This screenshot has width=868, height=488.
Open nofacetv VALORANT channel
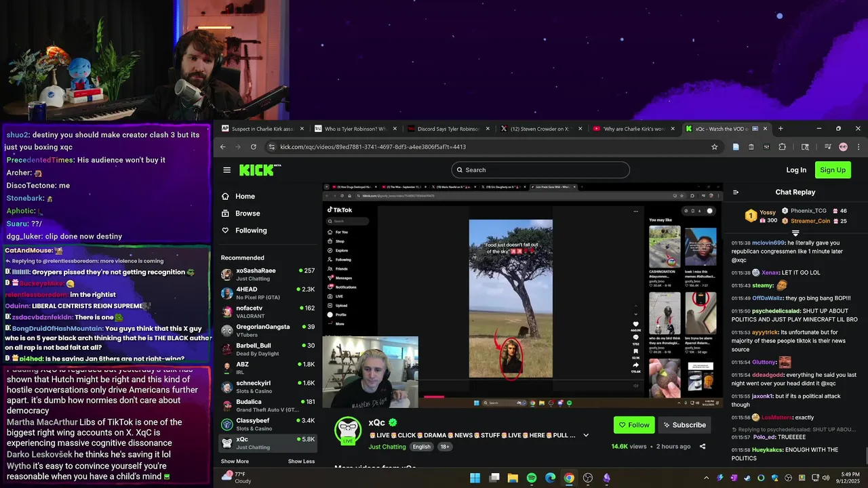click(269, 312)
